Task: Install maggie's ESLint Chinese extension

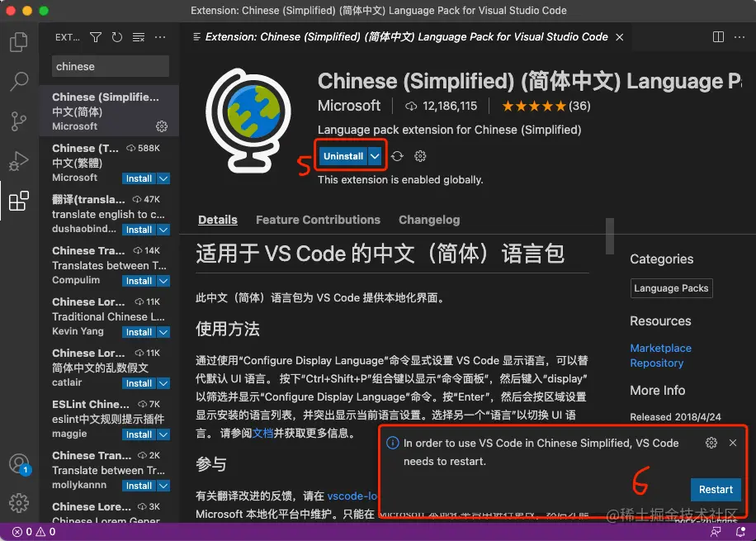Action: click(x=139, y=434)
